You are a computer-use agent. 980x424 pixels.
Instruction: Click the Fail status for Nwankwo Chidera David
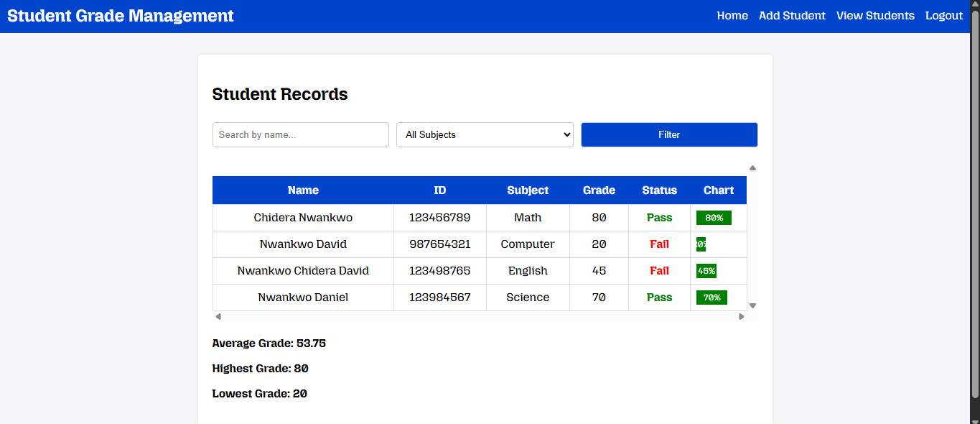tap(659, 270)
